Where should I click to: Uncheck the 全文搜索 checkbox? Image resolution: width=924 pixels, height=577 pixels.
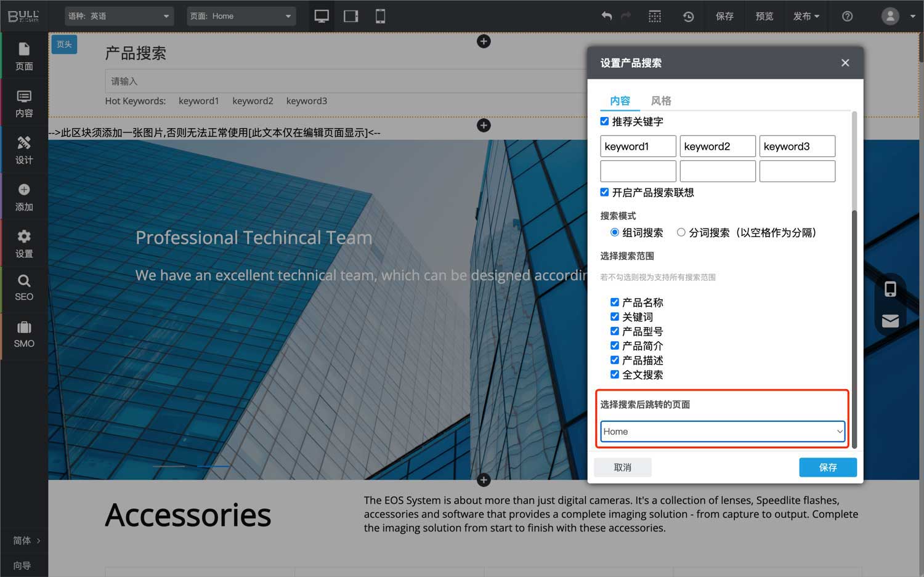(x=614, y=374)
